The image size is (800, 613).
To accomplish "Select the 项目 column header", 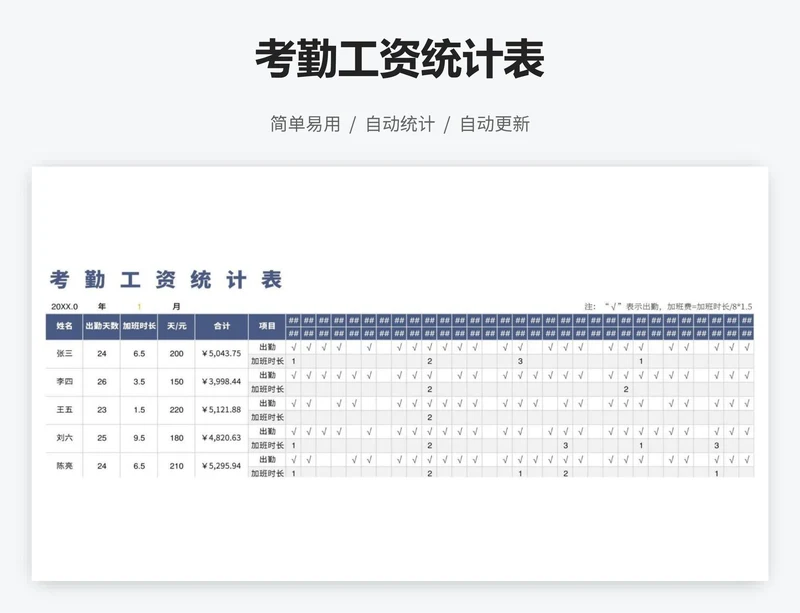I will click(267, 326).
